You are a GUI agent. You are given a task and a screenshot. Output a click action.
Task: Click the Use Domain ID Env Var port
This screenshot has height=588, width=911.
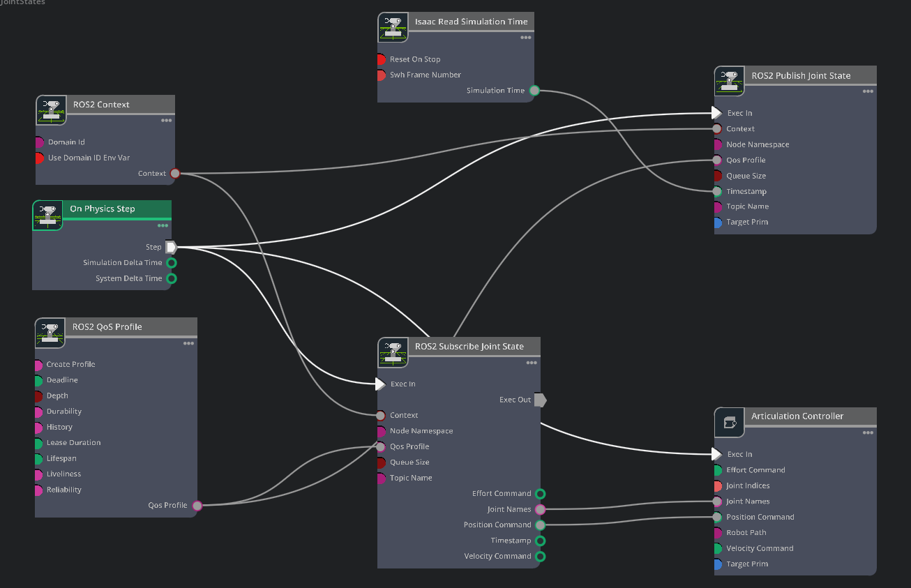[x=40, y=158]
